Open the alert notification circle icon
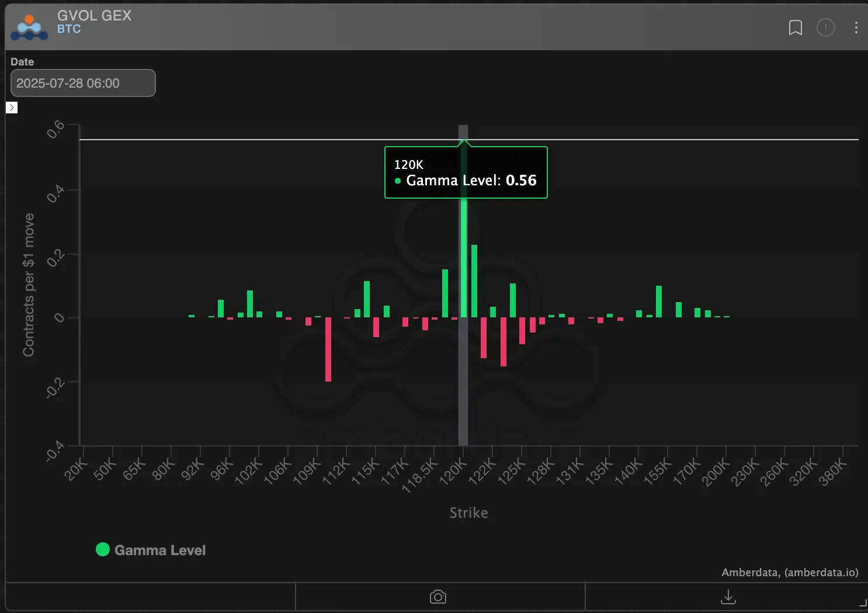 click(x=826, y=27)
